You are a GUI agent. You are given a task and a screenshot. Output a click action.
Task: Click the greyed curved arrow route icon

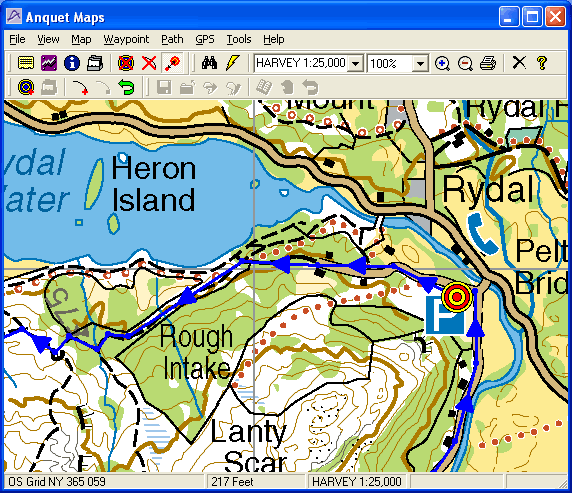click(103, 88)
